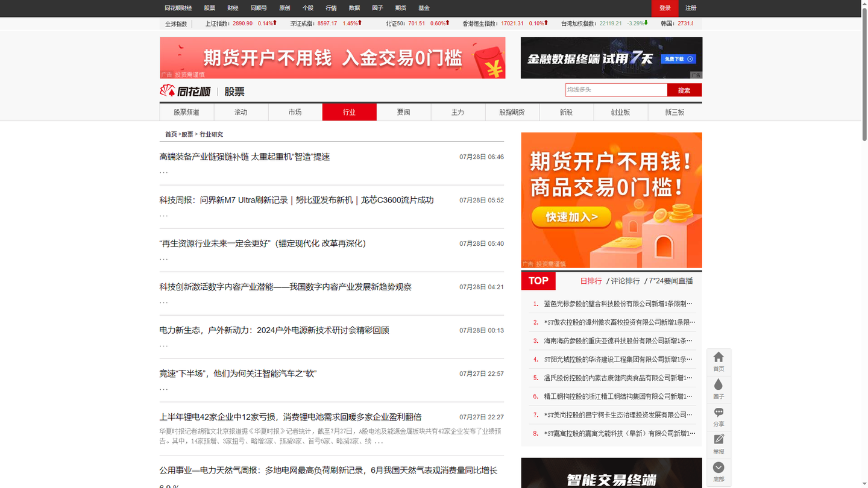The image size is (868, 488).
Task: Click 快速加入 on the orange futures ad
Action: [571, 217]
